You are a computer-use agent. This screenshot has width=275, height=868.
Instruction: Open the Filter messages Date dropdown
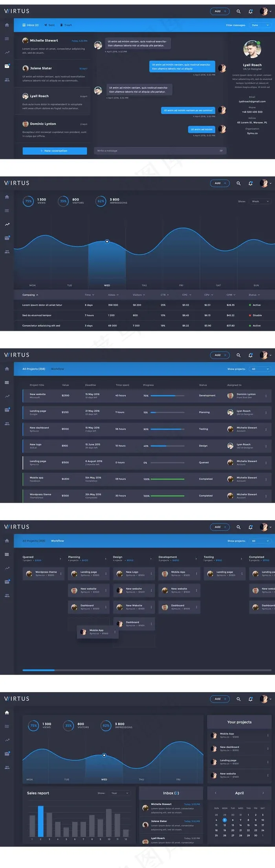click(260, 25)
